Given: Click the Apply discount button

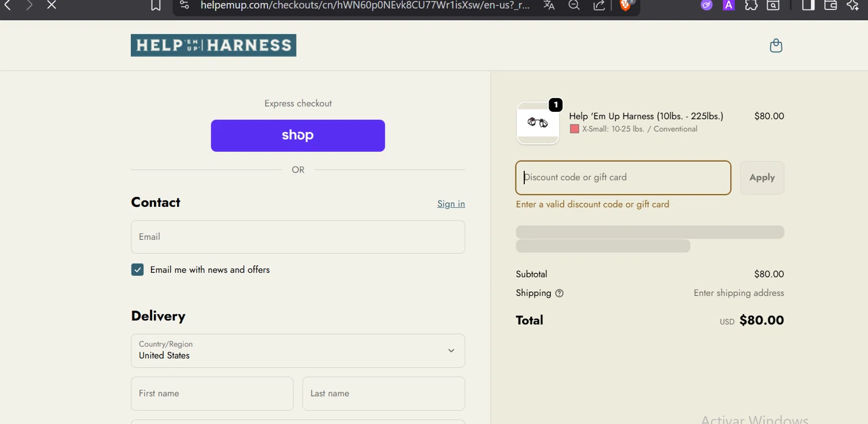Looking at the screenshot, I should [762, 178].
